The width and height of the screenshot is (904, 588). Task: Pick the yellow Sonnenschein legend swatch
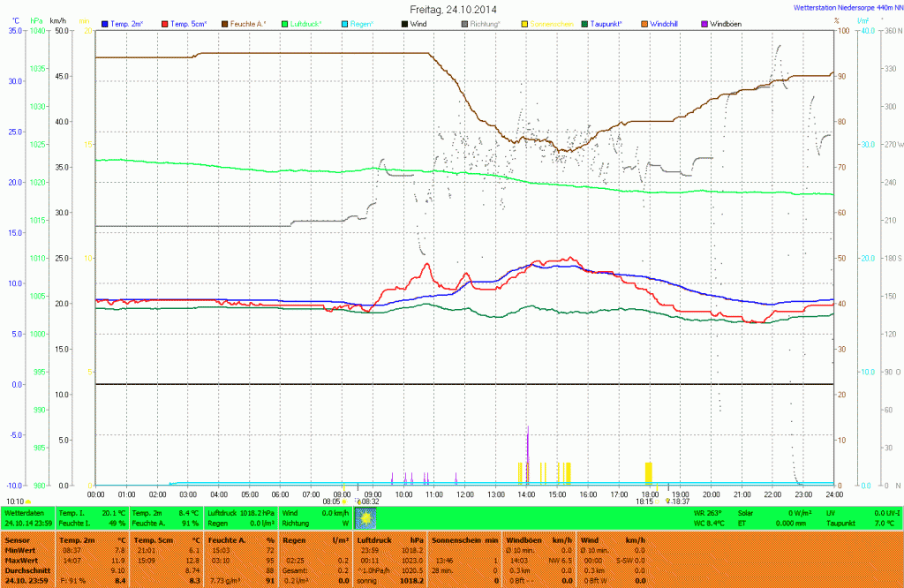[525, 23]
